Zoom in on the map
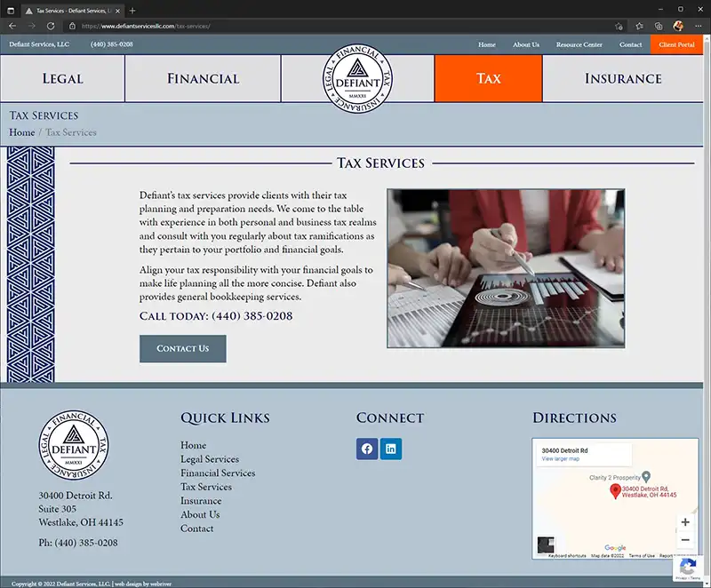This screenshot has width=711, height=588. coord(685,522)
